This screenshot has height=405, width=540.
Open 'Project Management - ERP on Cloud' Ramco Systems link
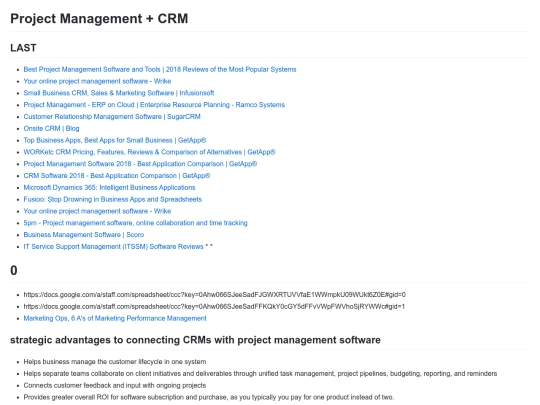click(154, 105)
